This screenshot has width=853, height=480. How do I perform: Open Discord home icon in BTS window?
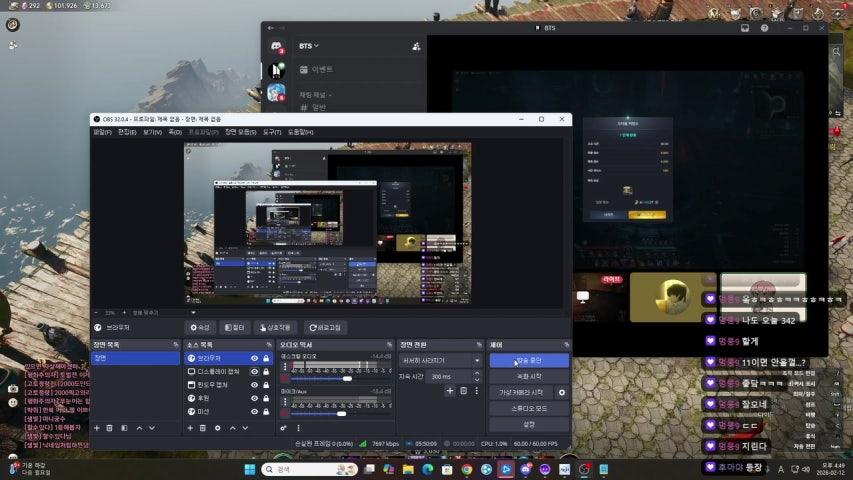276,47
